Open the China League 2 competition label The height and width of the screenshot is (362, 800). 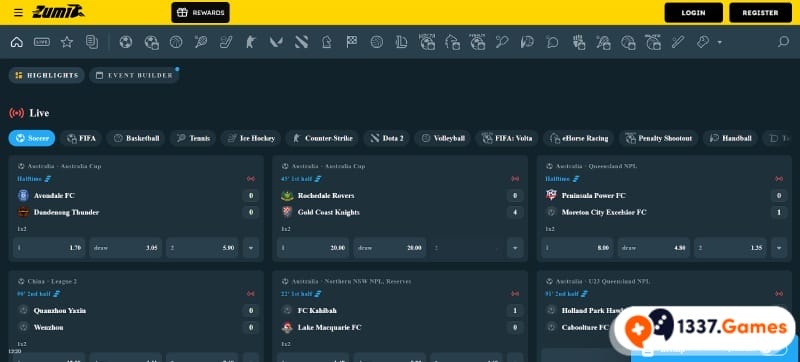tap(52, 281)
